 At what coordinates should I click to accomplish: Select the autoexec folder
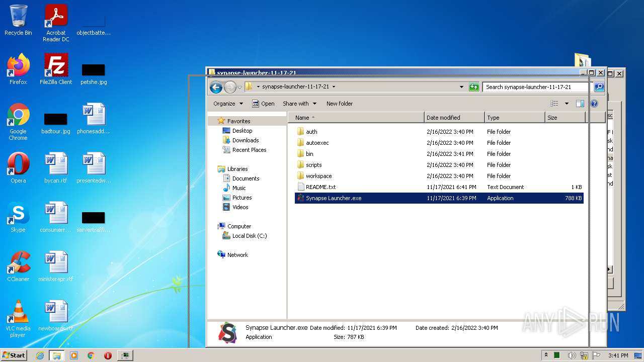(317, 143)
